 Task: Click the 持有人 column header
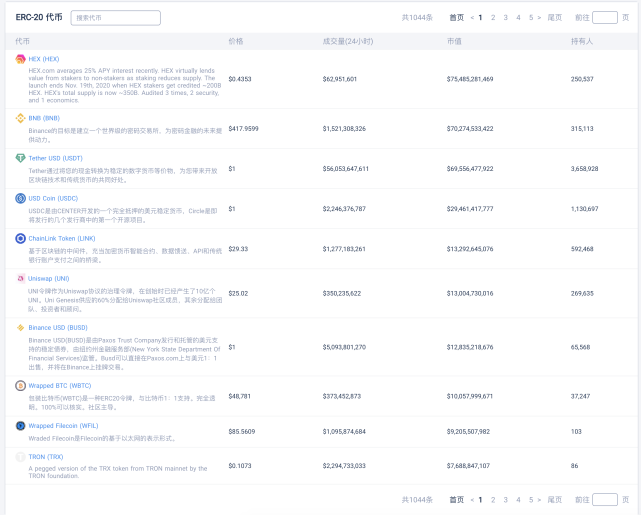(x=582, y=41)
